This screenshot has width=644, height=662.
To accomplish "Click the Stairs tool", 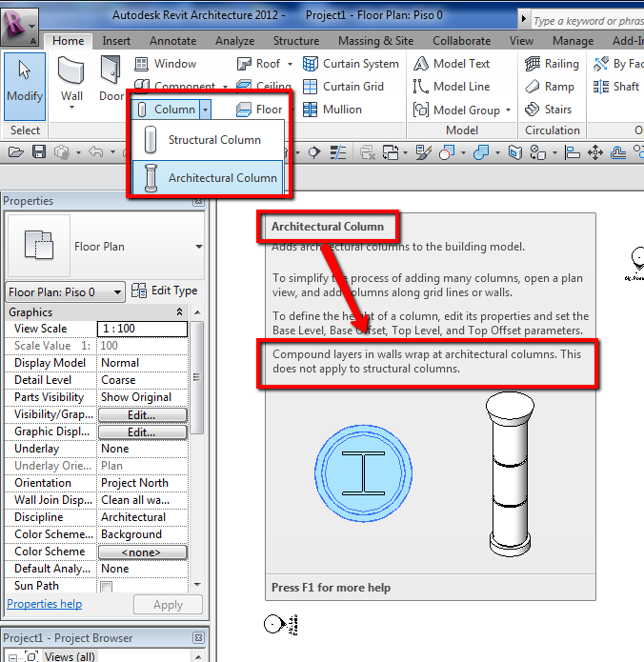I will [548, 110].
